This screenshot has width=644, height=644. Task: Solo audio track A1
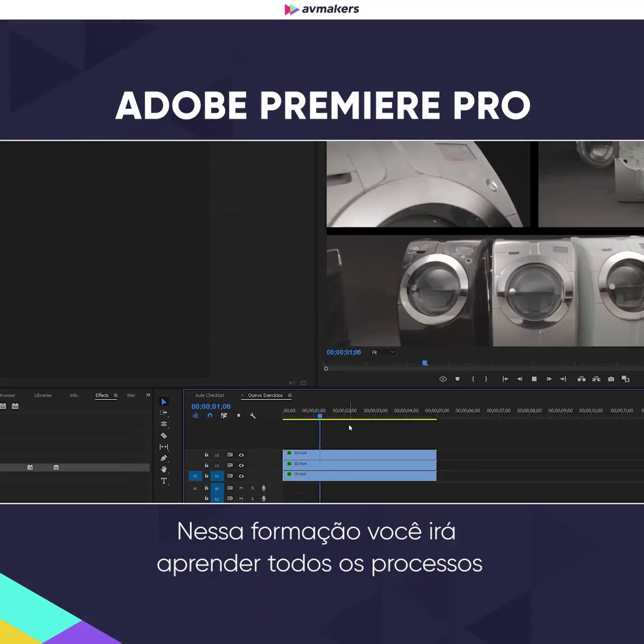pyautogui.click(x=253, y=488)
